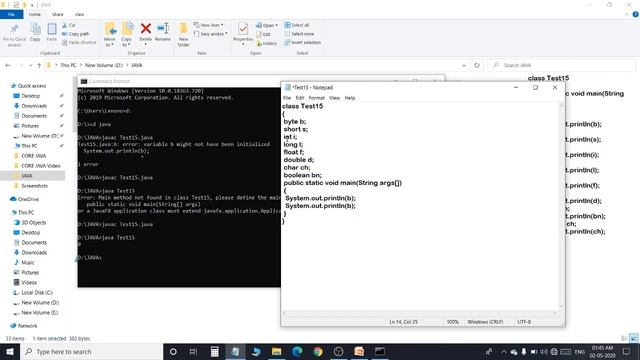Click Invert selection in the ribbon
This screenshot has height=360, width=640.
point(302,42)
